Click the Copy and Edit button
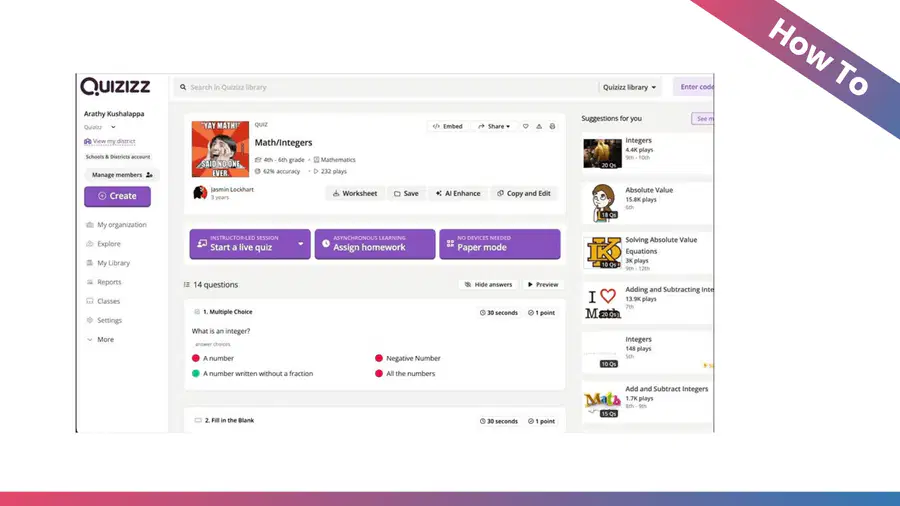The width and height of the screenshot is (900, 506). pos(523,193)
